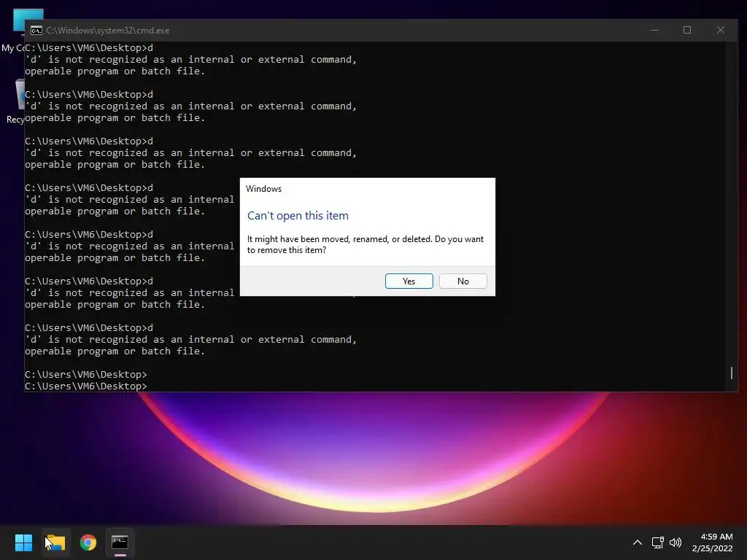
Task: Decline removal with the No button
Action: [x=463, y=281]
